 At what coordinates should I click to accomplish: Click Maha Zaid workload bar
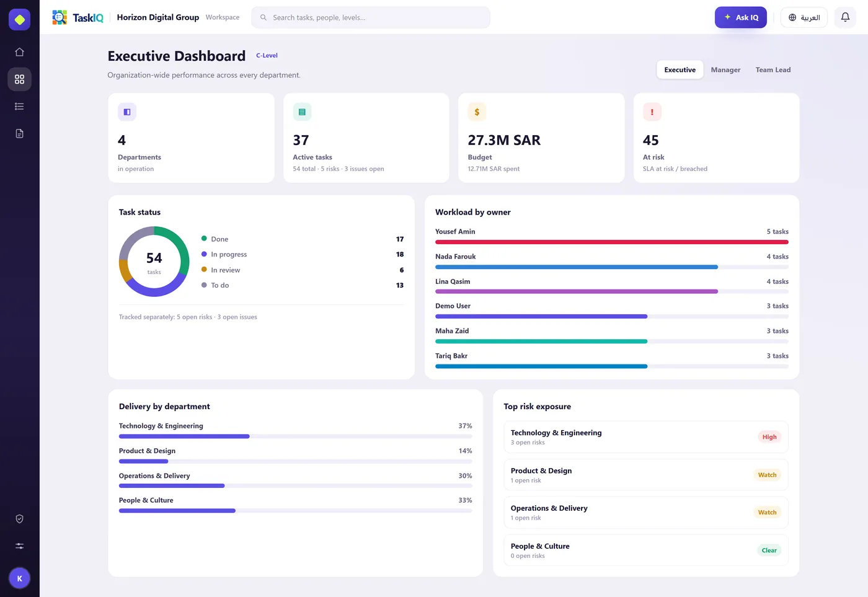[612, 342]
